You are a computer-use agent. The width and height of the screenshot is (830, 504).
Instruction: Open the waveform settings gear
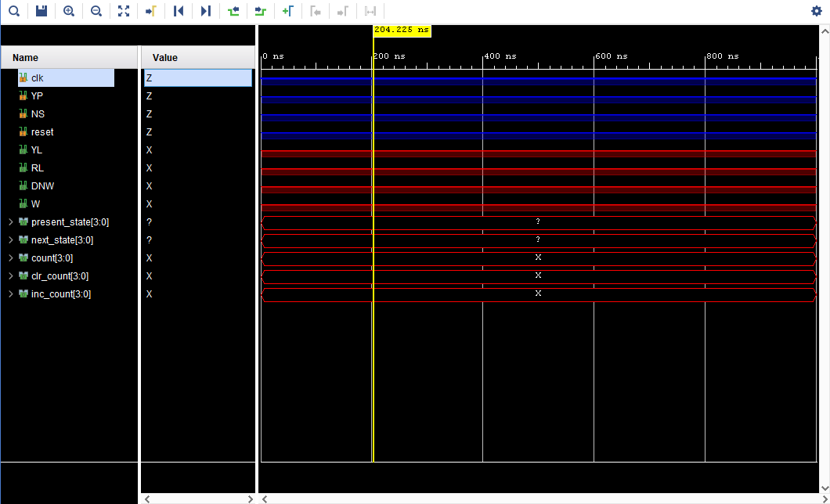tap(814, 11)
